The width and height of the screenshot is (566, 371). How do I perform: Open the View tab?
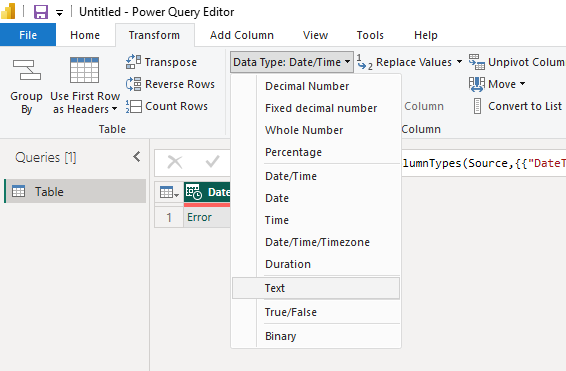click(x=315, y=35)
